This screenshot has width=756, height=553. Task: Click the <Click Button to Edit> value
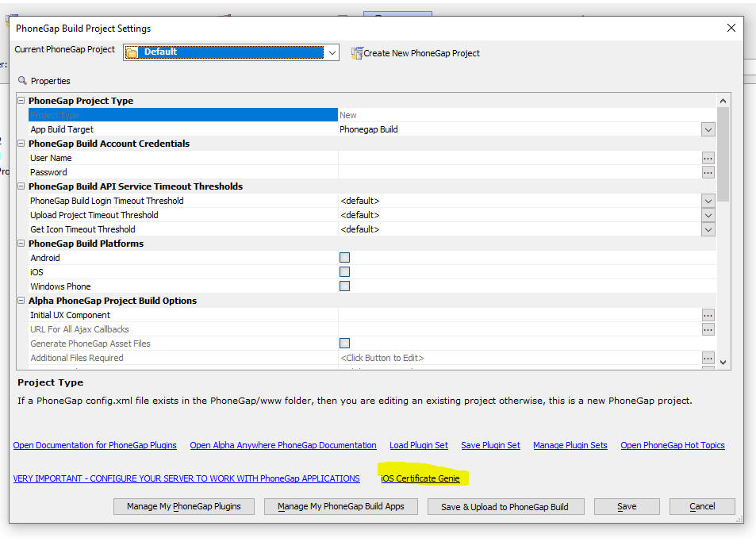pyautogui.click(x=382, y=359)
